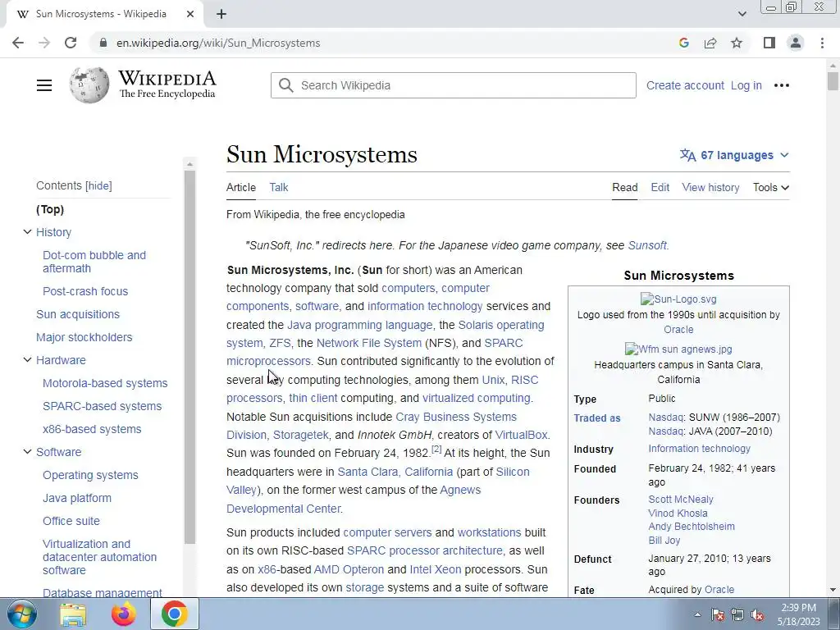Open the tab search chevron

(742, 14)
